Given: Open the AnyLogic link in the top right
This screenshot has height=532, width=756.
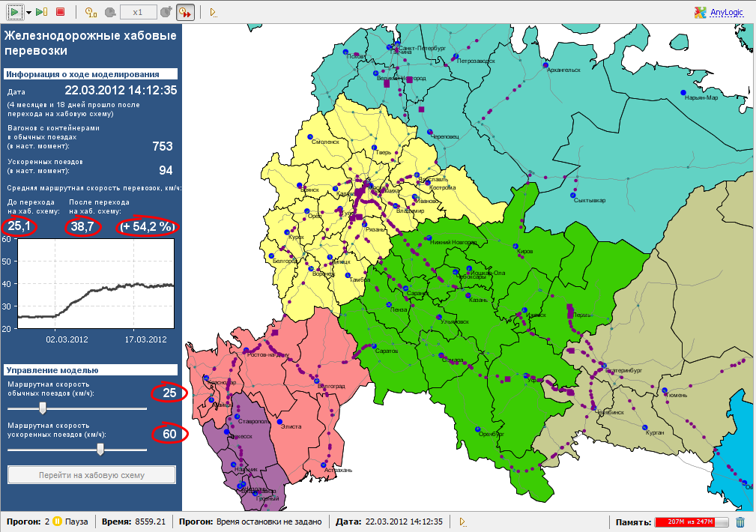Looking at the screenshot, I should [726, 12].
